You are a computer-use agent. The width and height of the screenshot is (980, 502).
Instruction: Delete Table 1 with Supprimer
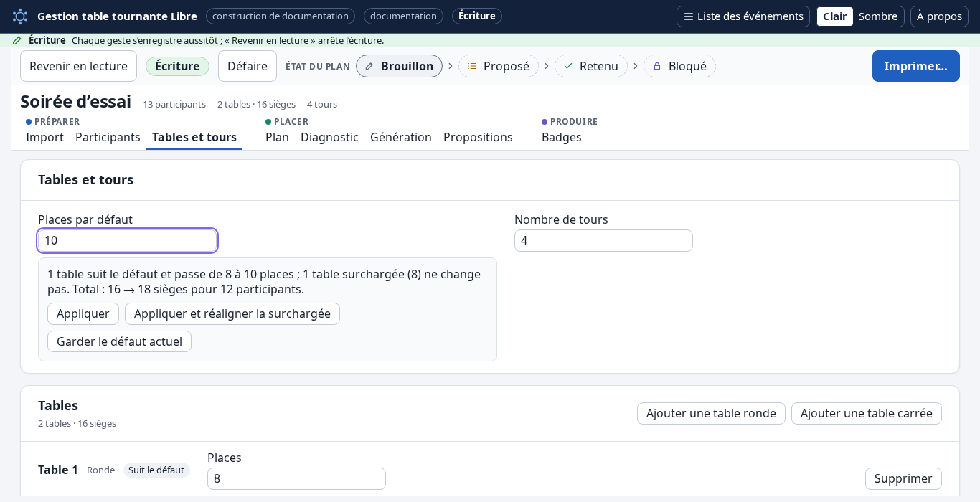pos(903,478)
